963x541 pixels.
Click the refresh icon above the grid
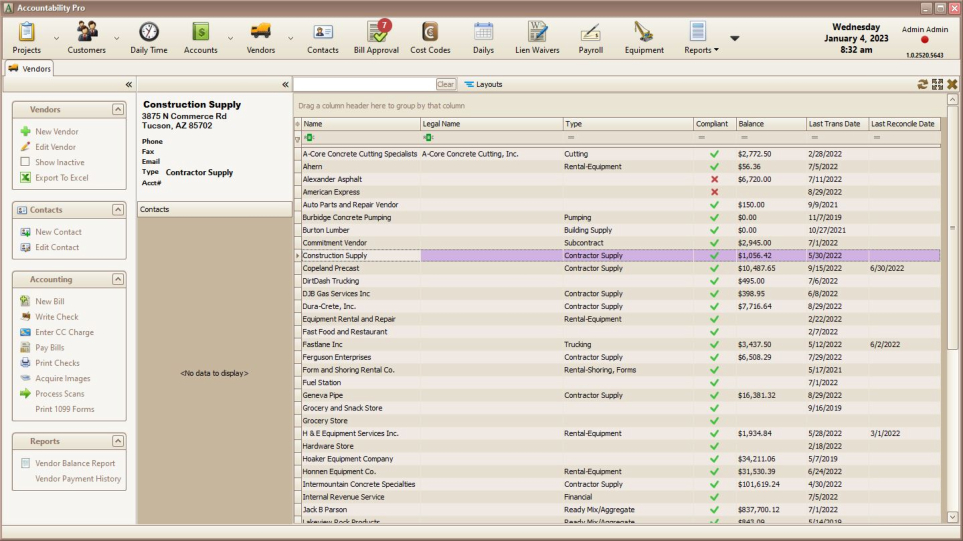point(922,85)
